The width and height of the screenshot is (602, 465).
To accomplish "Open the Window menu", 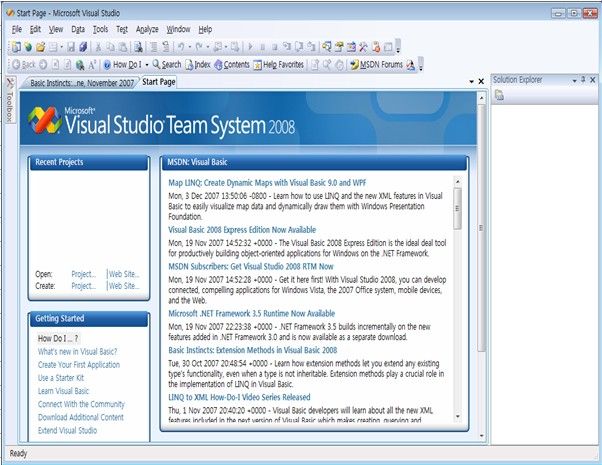I will point(178,29).
